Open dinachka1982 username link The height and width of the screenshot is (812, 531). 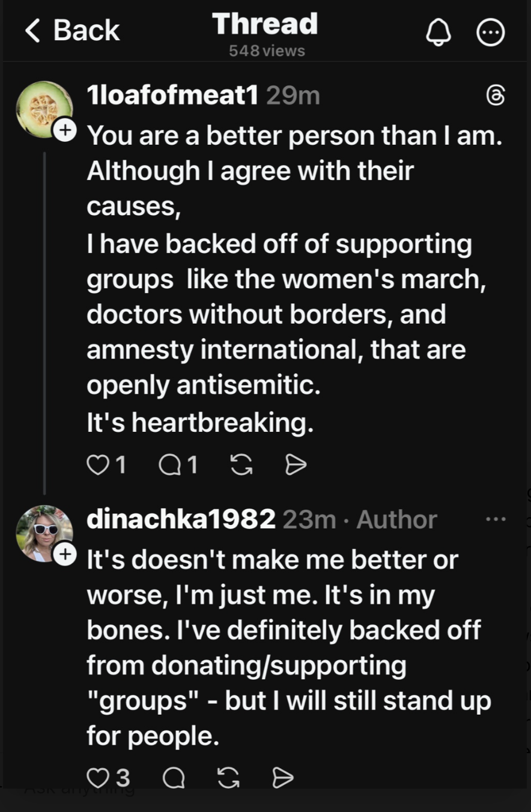click(181, 520)
